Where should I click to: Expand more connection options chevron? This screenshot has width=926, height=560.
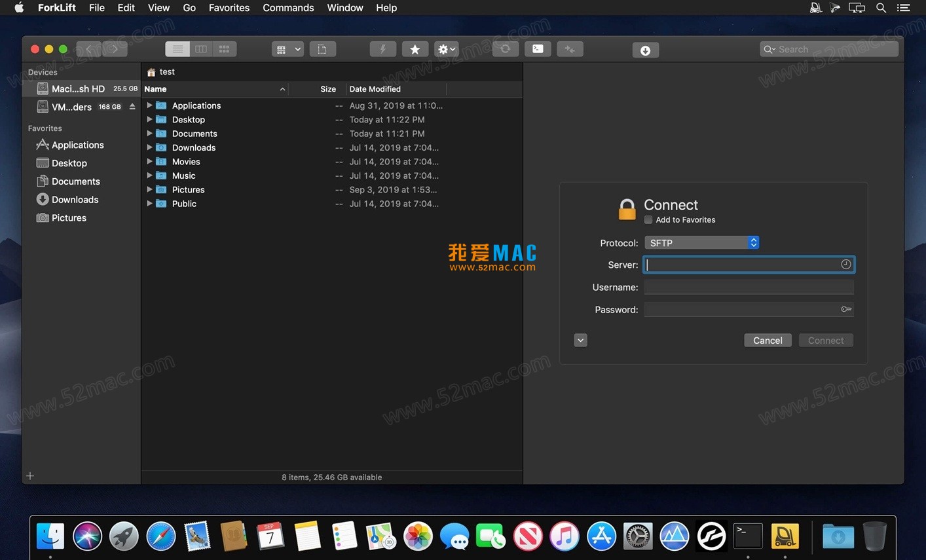[x=580, y=341]
